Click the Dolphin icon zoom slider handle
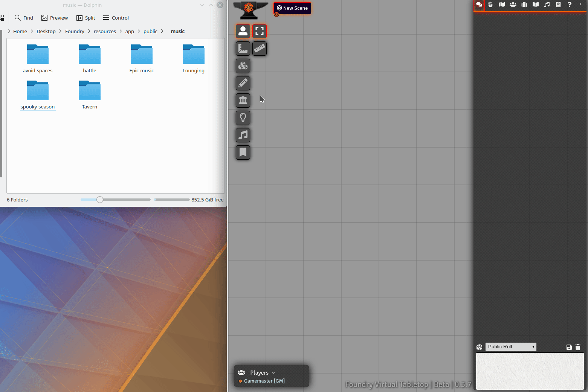588x392 pixels. pyautogui.click(x=100, y=200)
